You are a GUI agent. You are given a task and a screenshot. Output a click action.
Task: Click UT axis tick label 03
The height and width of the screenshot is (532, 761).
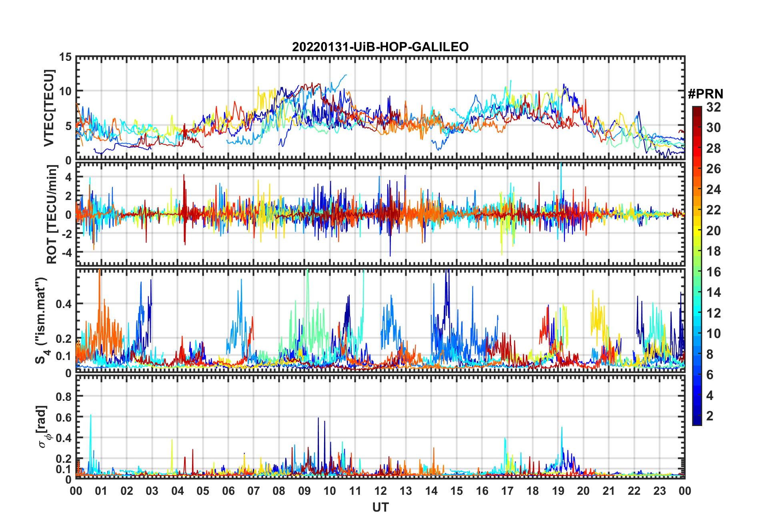pos(152,491)
